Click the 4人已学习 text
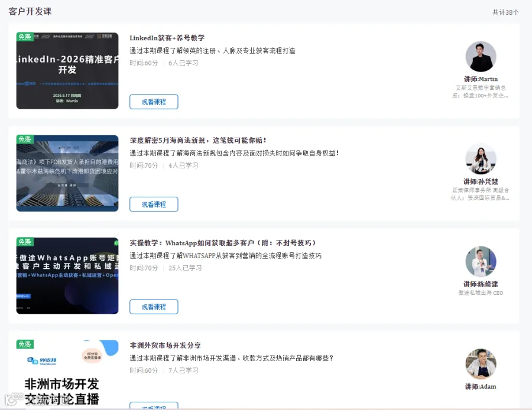Viewport: 532px width, 410px height. 183,165
